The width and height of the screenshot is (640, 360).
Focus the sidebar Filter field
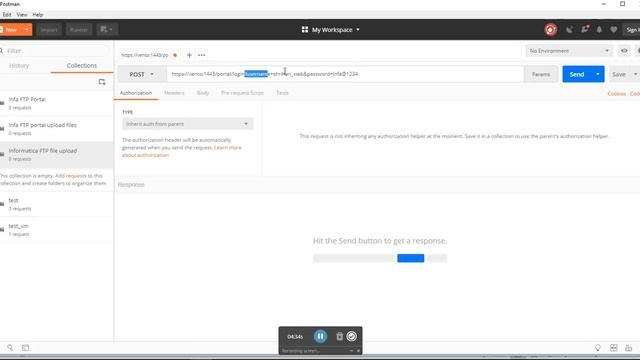click(x=55, y=51)
